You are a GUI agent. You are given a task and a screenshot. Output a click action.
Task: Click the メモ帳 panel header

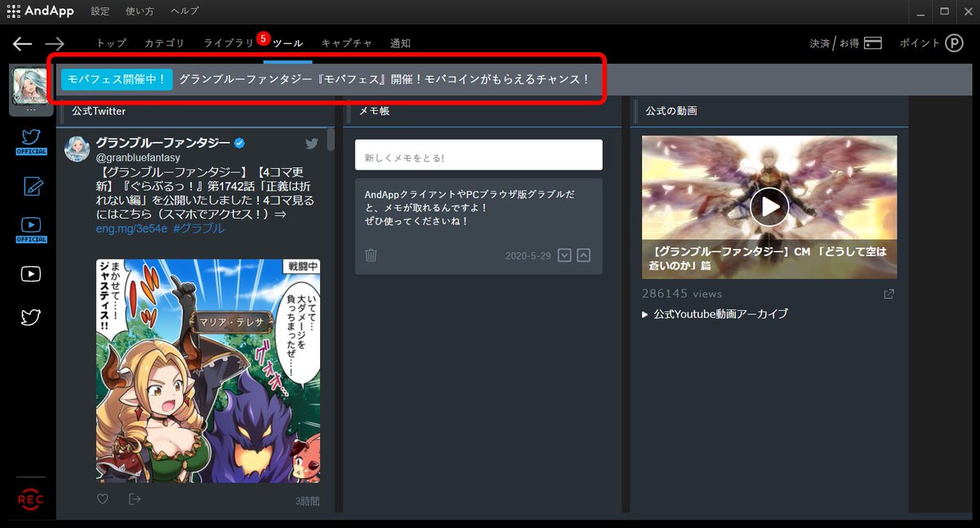pyautogui.click(x=375, y=111)
